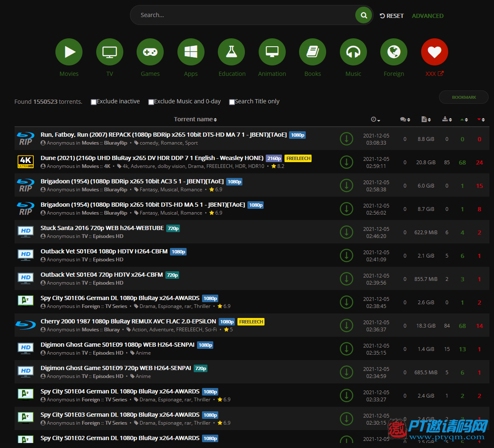Image resolution: width=494 pixels, height=448 pixels.
Task: Click the 720p tag on Stuck Santa
Action: pyautogui.click(x=173, y=228)
